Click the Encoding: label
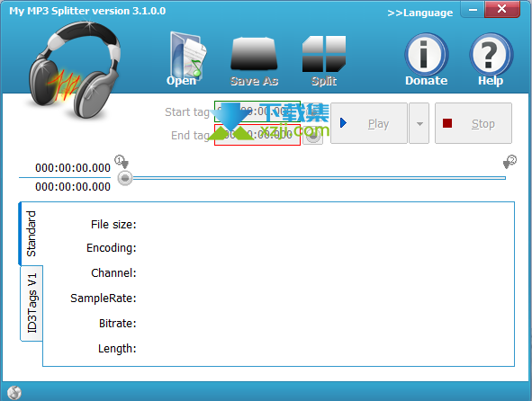This screenshot has height=401, width=532. tap(112, 248)
